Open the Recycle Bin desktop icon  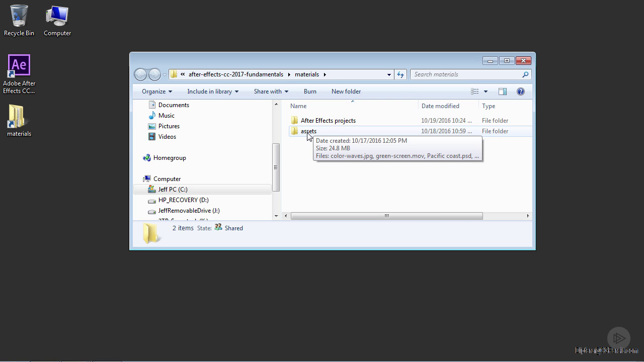click(x=19, y=21)
